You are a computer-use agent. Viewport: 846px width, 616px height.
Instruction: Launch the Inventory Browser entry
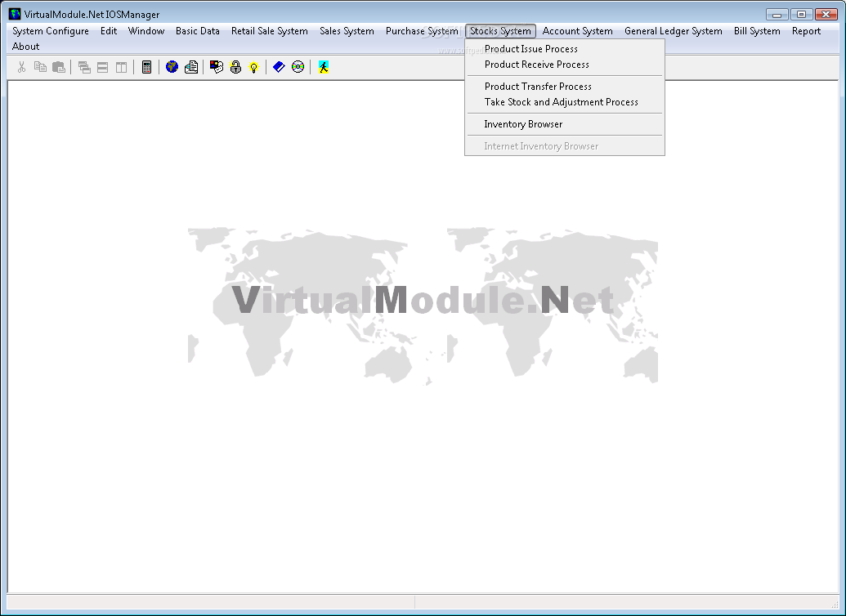[x=564, y=124]
